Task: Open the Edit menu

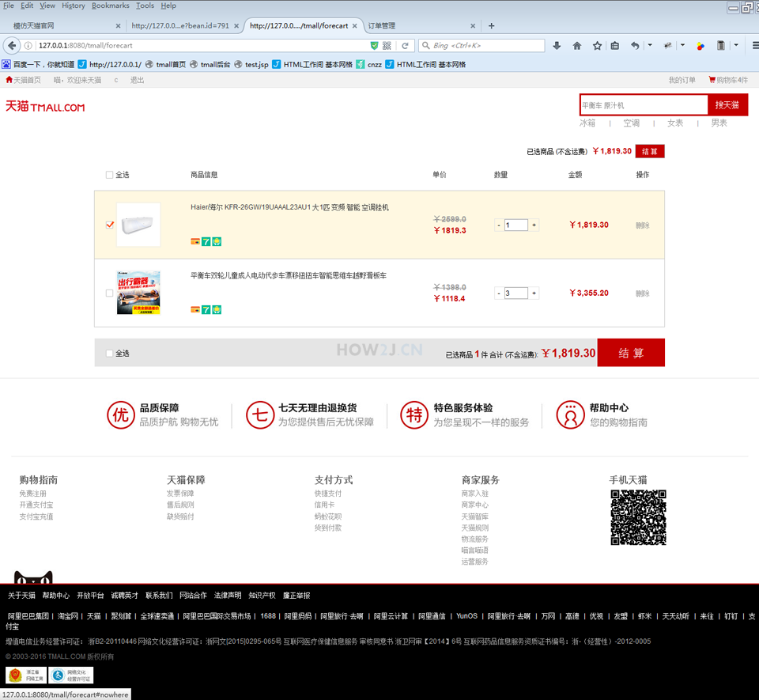Action: coord(27,6)
